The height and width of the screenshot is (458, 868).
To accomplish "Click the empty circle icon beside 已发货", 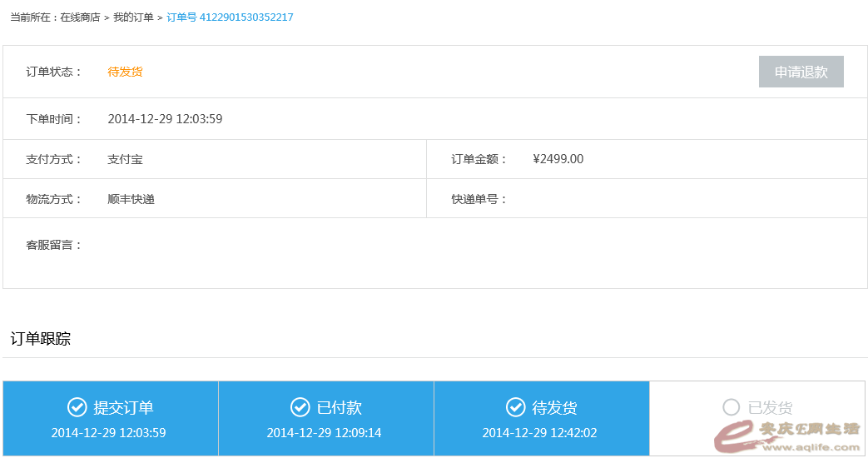I will pyautogui.click(x=731, y=407).
